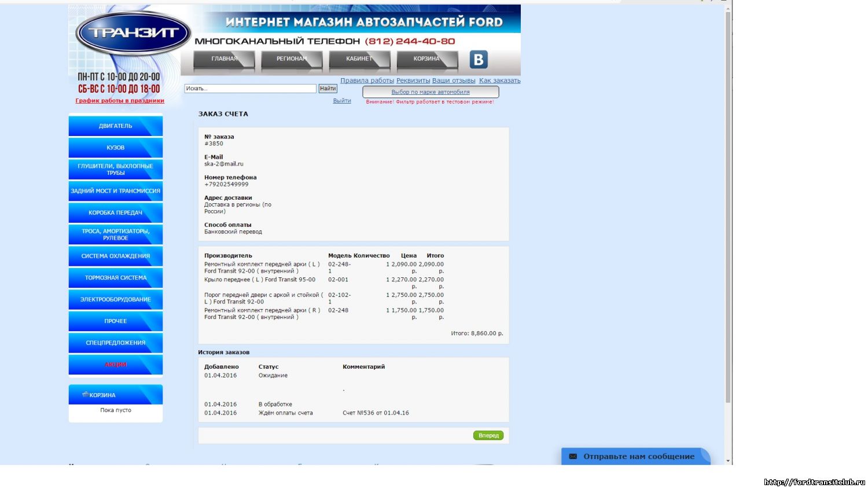Open Троса, амортизаторы, рулевое category

coord(116,234)
